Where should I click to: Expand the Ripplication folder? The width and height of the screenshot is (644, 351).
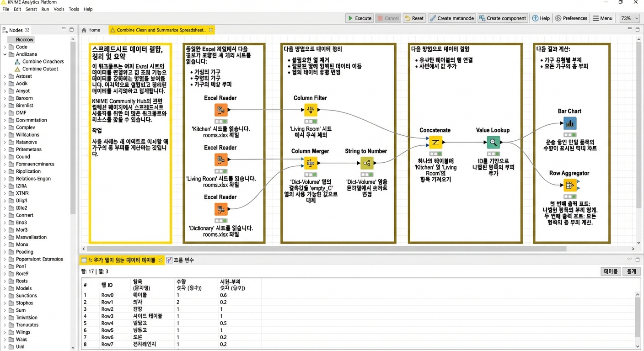5,171
